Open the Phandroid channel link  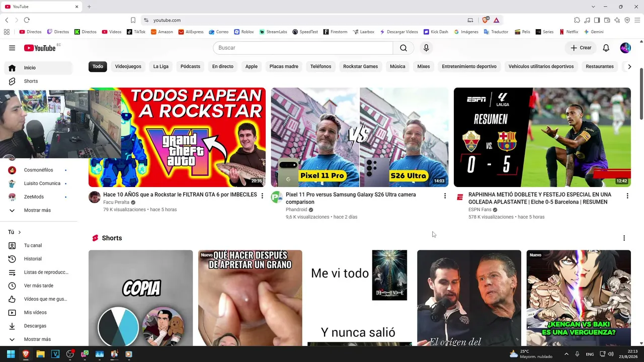[x=296, y=210]
